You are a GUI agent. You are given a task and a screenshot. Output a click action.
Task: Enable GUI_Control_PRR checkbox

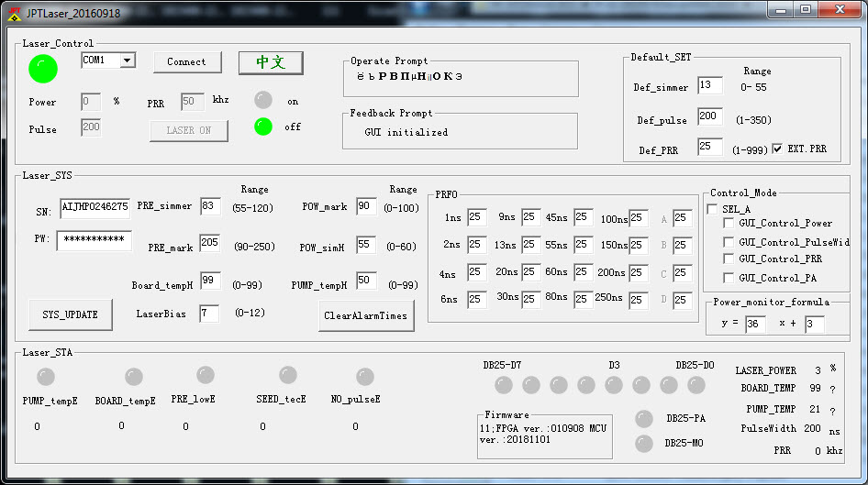(x=729, y=259)
